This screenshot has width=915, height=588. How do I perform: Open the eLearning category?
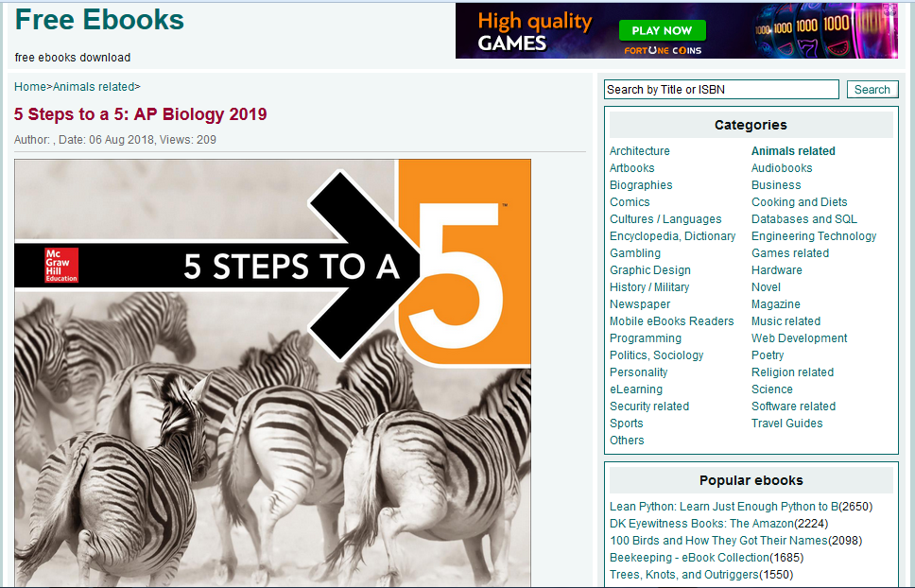[x=636, y=389]
